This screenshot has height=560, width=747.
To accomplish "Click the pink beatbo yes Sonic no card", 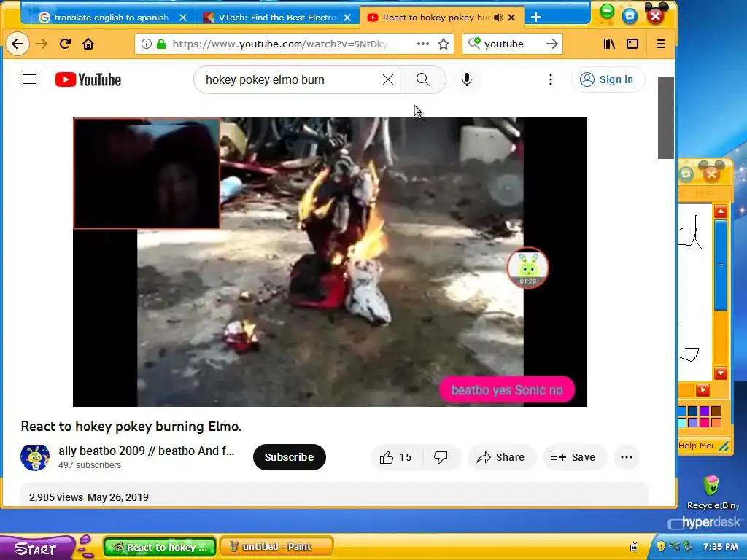I will 507,390.
